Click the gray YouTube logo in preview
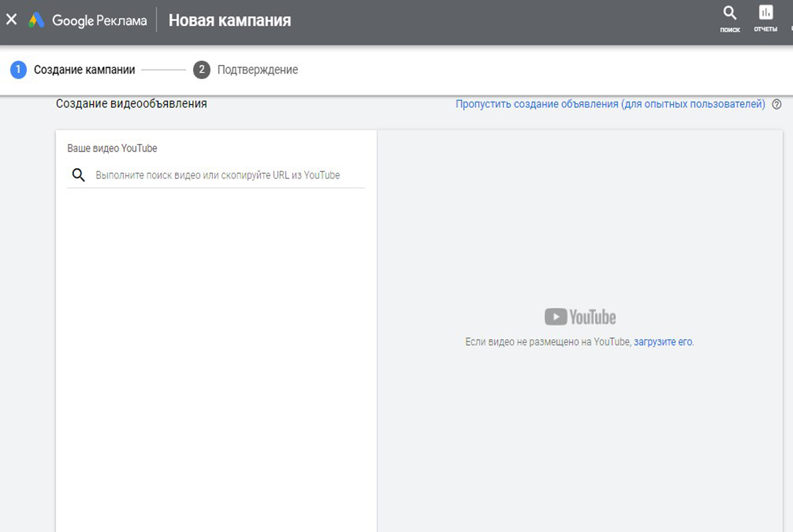793x532 pixels. (x=580, y=317)
